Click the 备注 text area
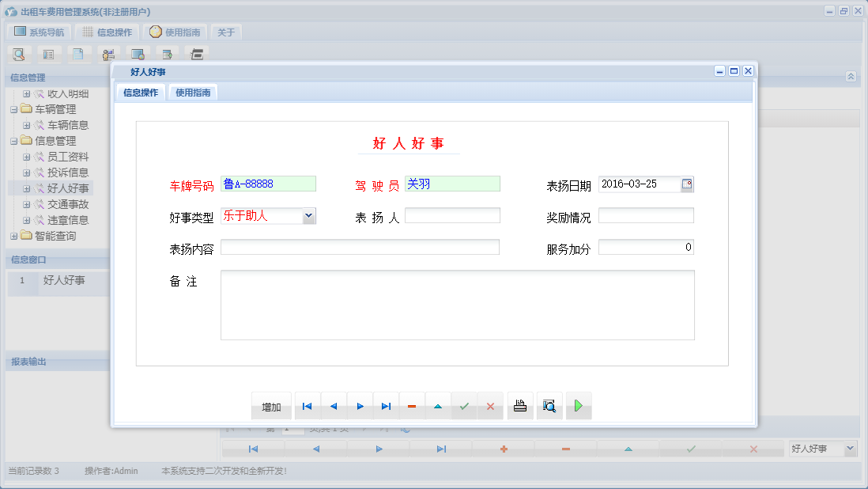Viewport: 868px width, 489px height. coord(457,305)
